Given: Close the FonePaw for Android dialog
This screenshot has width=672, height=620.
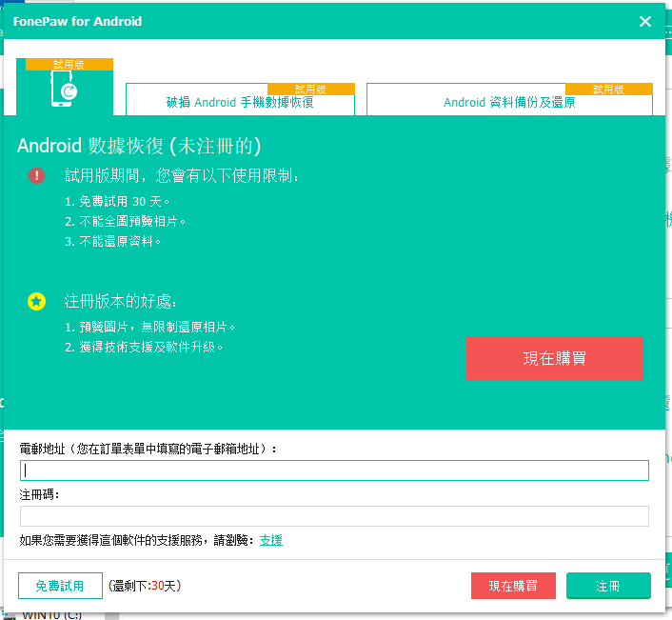Looking at the screenshot, I should (x=645, y=22).
